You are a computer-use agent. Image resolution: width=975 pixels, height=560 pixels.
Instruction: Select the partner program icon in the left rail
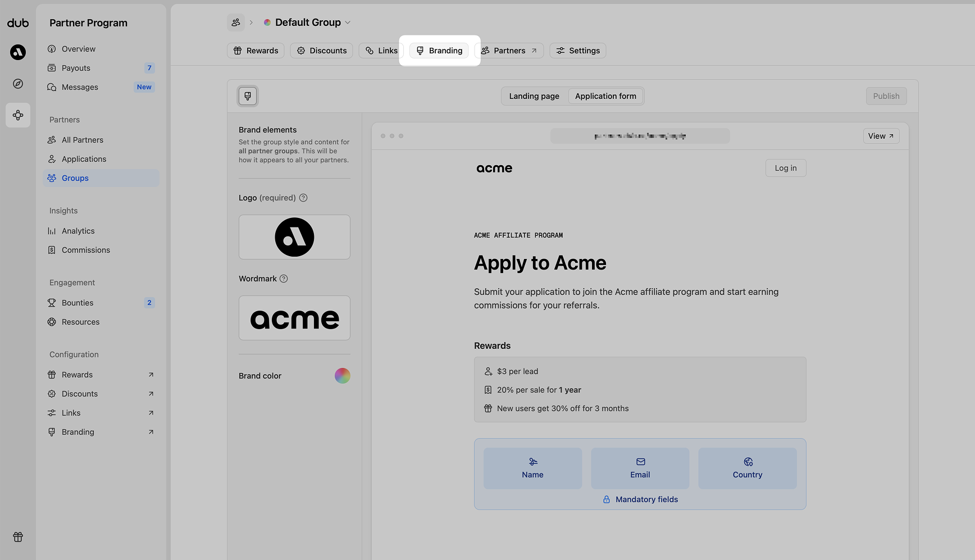click(18, 115)
